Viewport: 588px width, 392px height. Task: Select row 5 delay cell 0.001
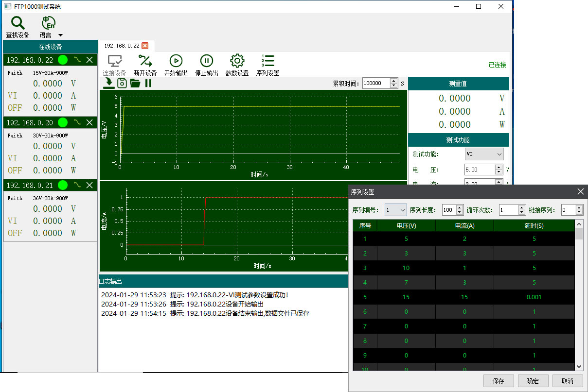pos(534,297)
